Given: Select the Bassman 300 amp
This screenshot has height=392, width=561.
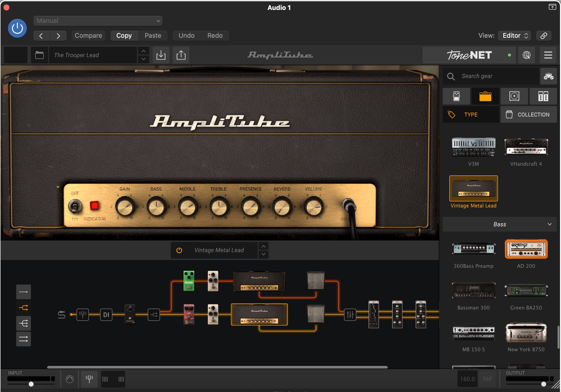Looking at the screenshot, I should [473, 291].
